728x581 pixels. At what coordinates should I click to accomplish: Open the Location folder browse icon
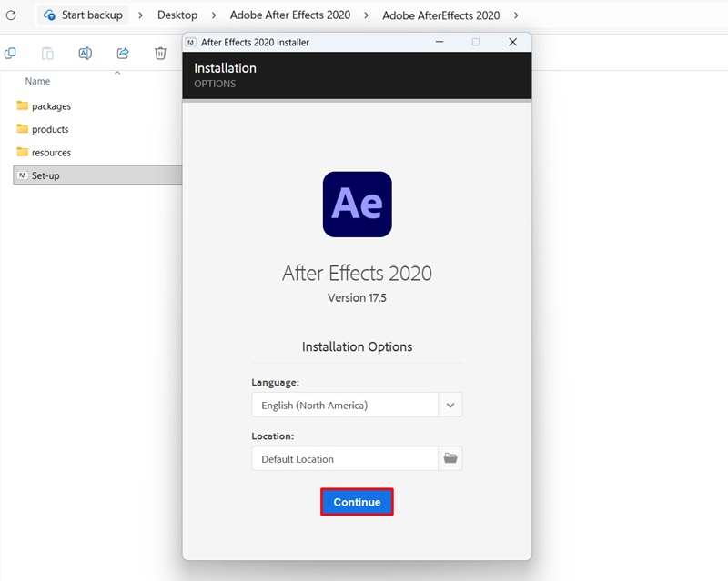(x=450, y=458)
